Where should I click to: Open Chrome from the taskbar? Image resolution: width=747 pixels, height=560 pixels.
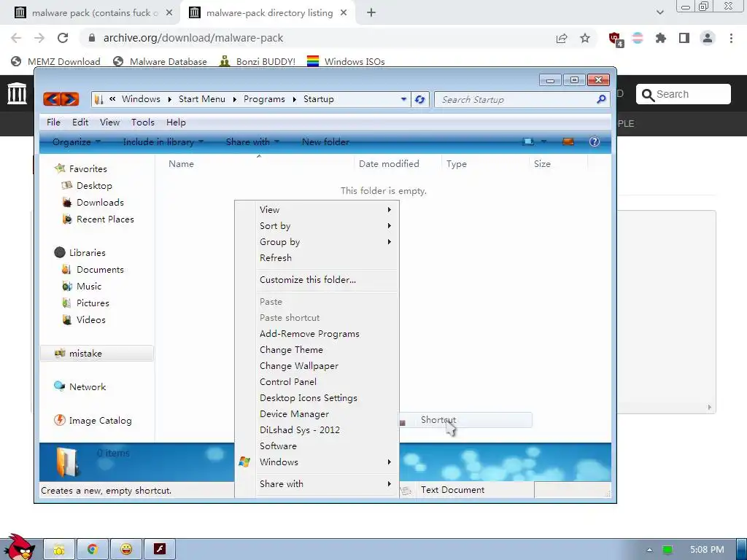tap(93, 550)
